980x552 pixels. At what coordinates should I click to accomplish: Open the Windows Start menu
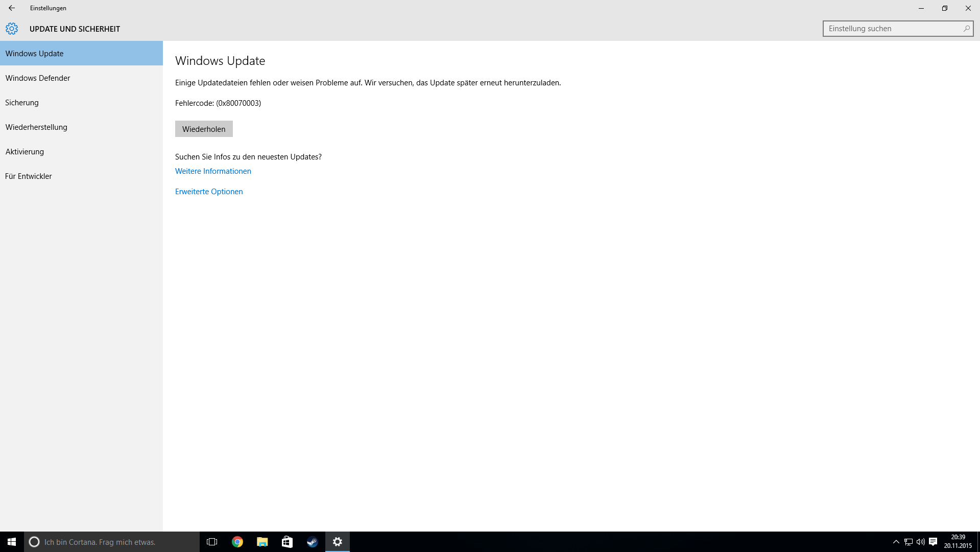pyautogui.click(x=12, y=542)
